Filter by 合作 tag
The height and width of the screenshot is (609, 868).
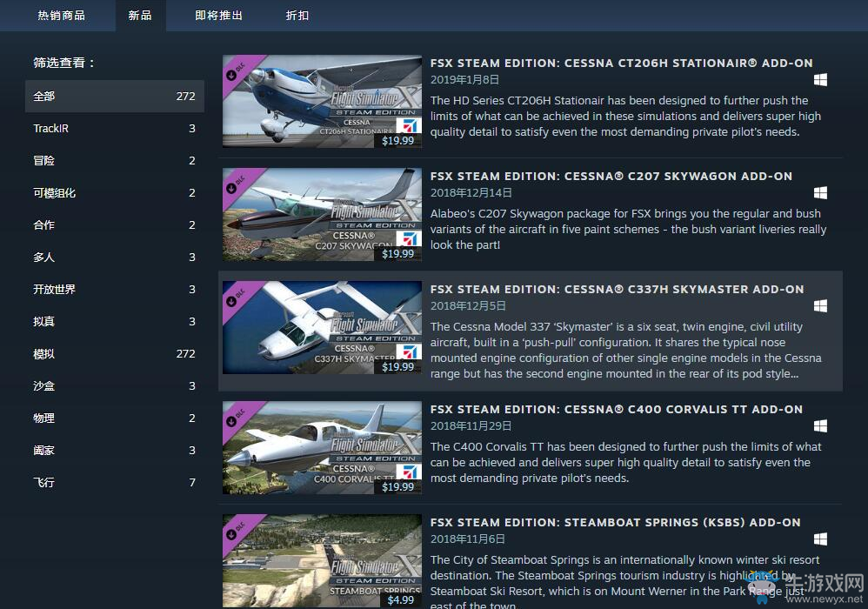point(115,224)
